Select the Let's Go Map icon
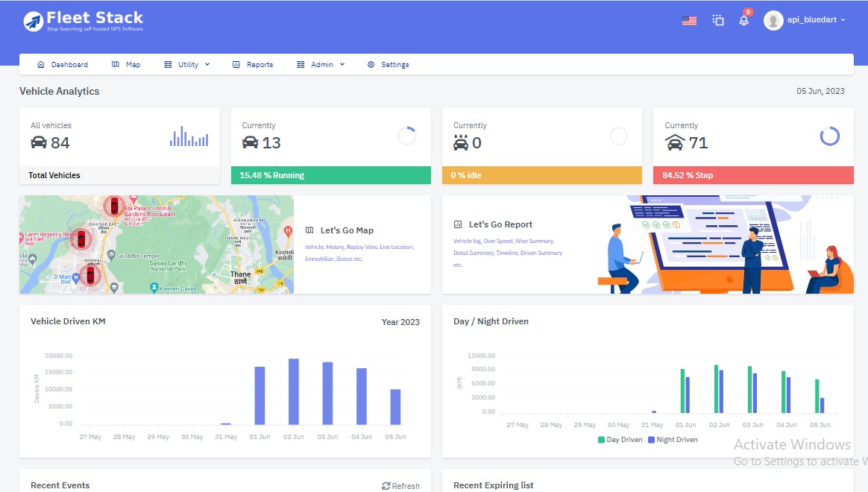The image size is (868, 492). point(309,230)
